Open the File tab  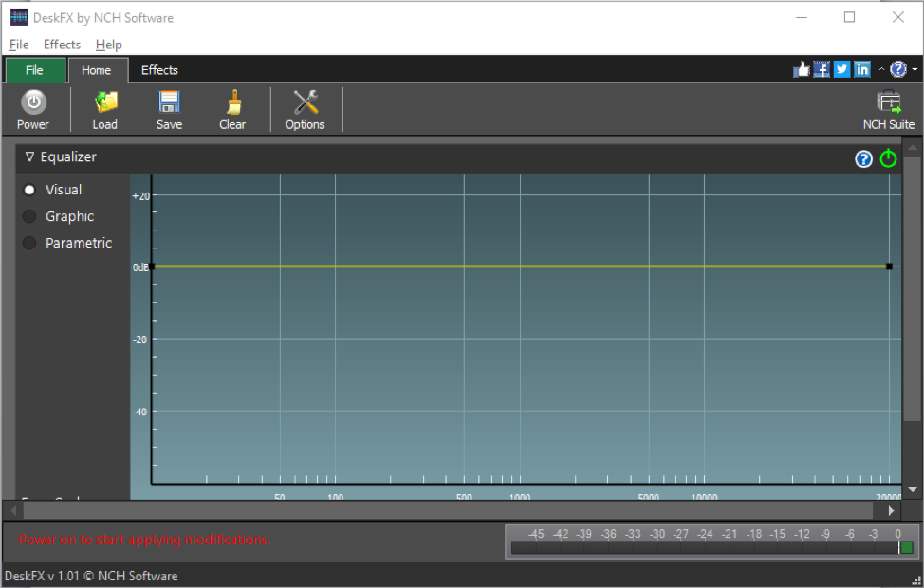34,69
